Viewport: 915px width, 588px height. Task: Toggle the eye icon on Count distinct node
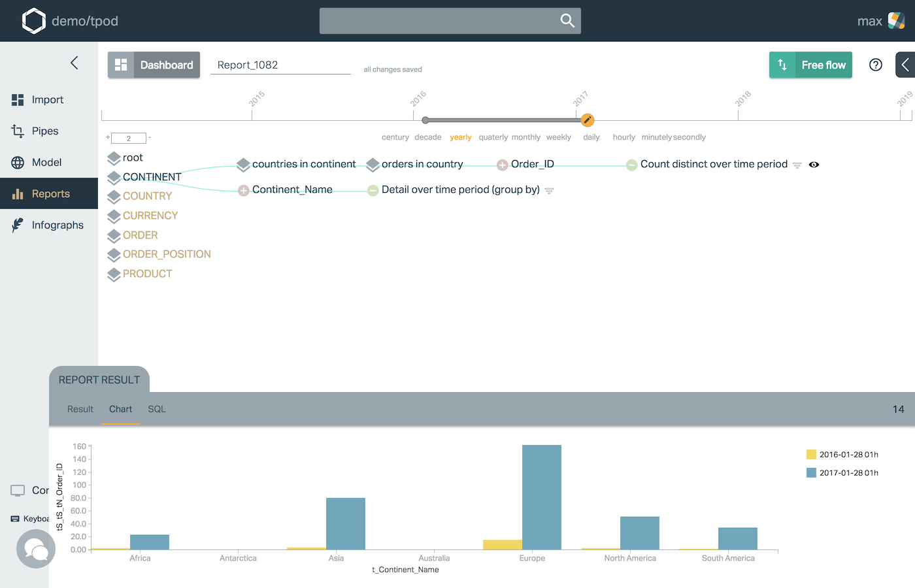pos(814,165)
